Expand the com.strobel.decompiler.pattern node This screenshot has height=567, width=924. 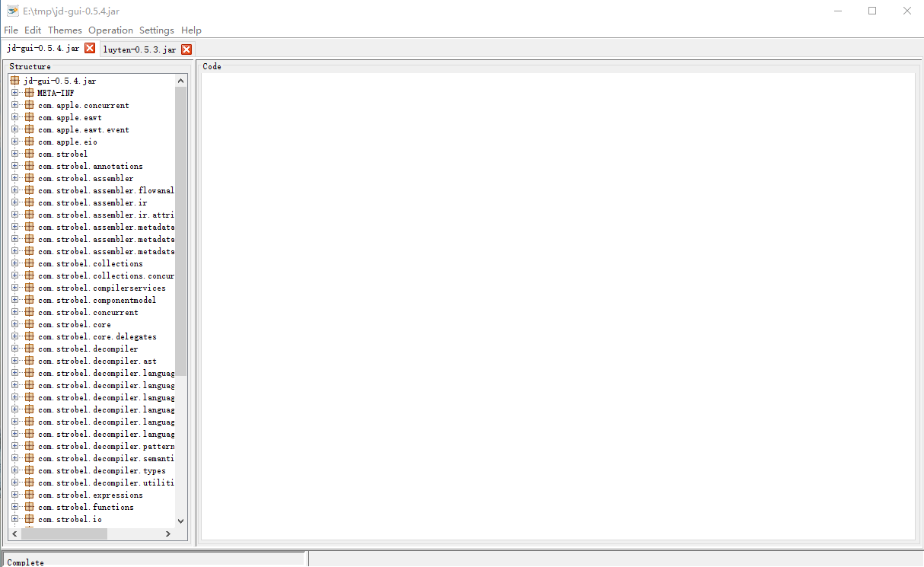click(15, 446)
